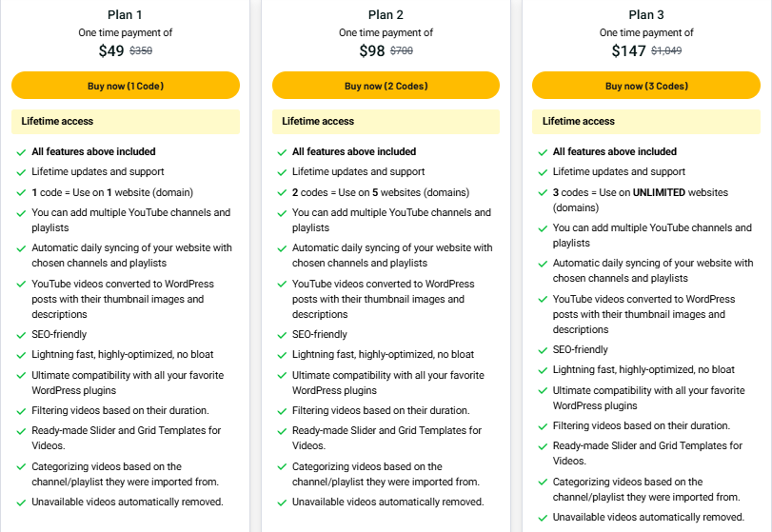This screenshot has height=532, width=772.
Task: Click Buy now (1 Code) button
Action: coord(126,86)
